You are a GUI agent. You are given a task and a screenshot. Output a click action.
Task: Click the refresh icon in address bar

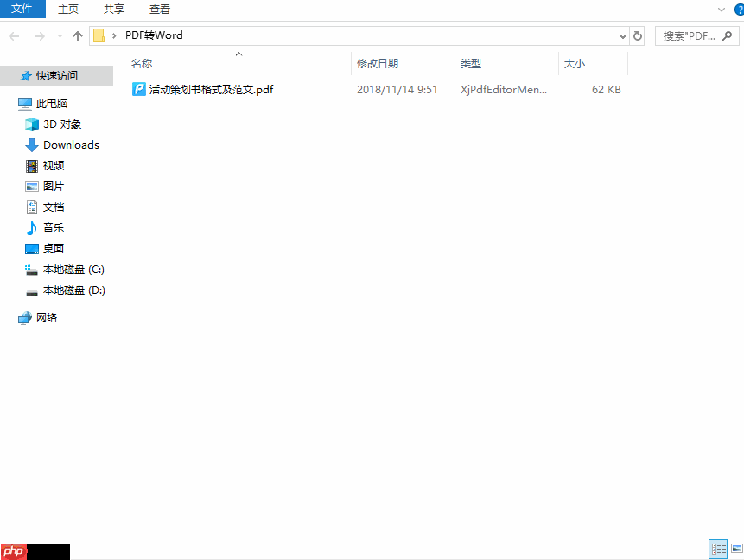coord(637,35)
